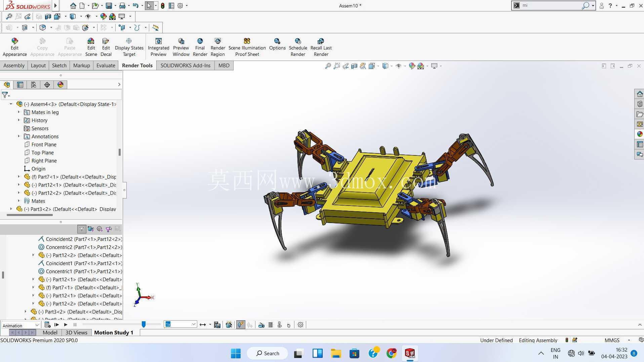Viewport: 644px width, 362px height.
Task: Expand the Annotations tree node
Action: click(x=19, y=136)
